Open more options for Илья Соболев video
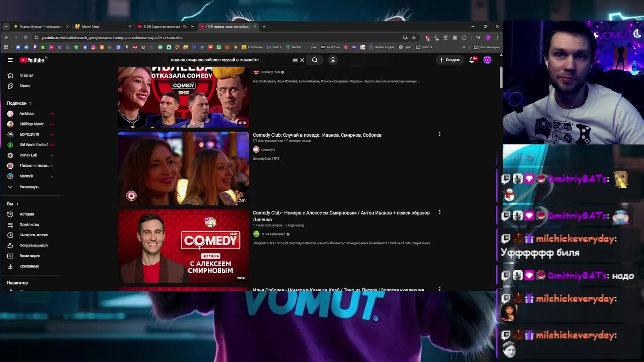The image size is (644, 362). [439, 289]
